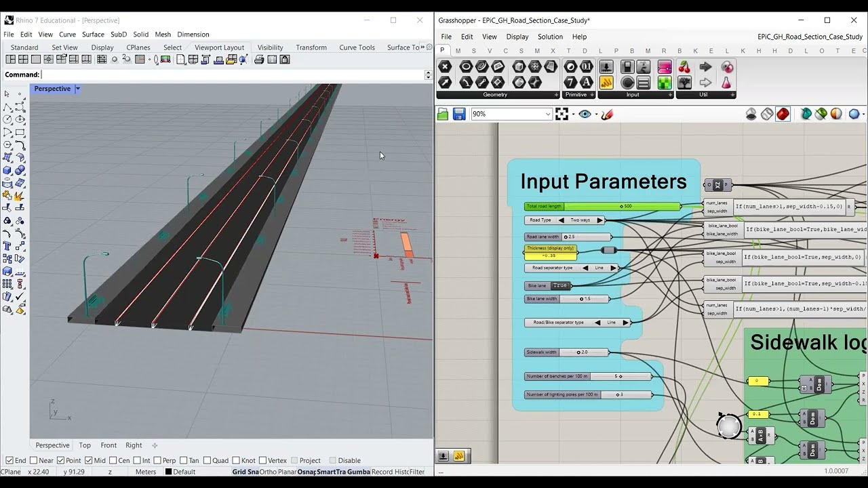868x488 pixels.
Task: Toggle Grid Snap in status bar
Action: tap(245, 472)
